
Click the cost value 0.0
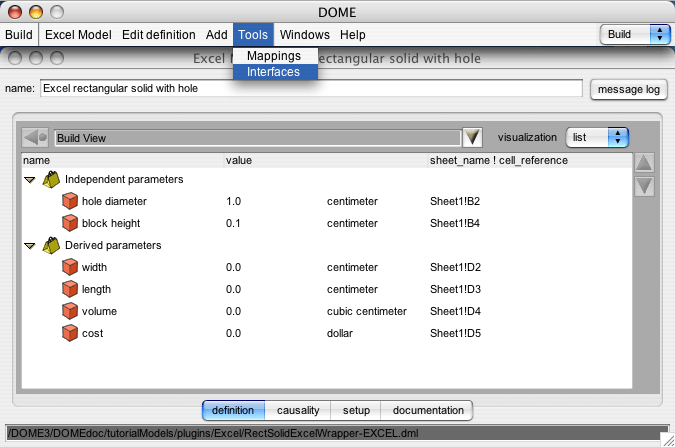click(233, 333)
